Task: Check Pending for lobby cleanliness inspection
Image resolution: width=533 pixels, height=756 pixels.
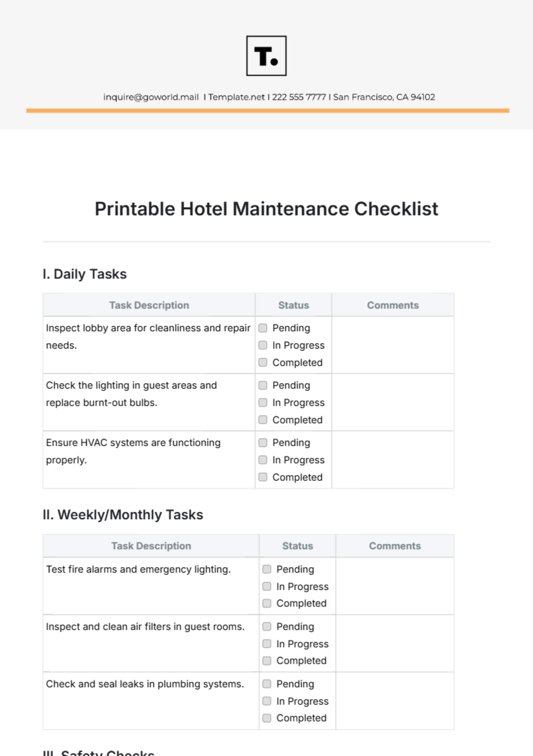Action: [263, 328]
